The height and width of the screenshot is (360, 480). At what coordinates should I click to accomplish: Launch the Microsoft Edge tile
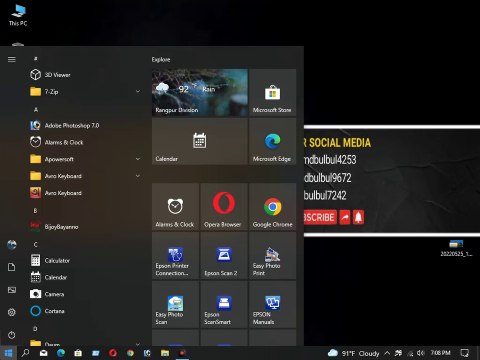point(272,141)
